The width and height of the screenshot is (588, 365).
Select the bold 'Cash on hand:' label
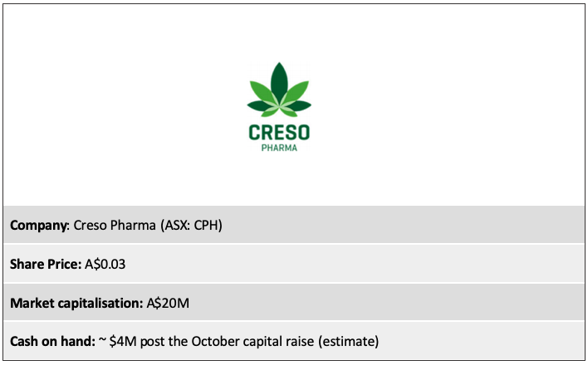(x=52, y=342)
